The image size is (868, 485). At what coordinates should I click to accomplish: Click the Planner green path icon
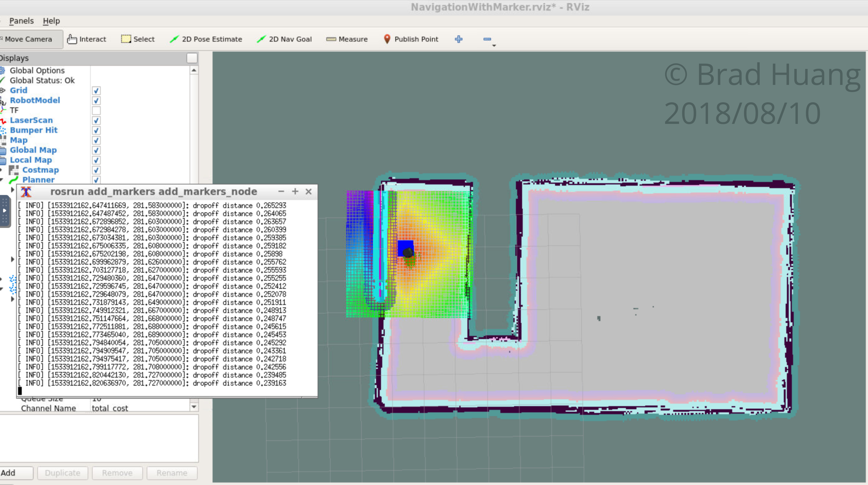click(x=14, y=180)
